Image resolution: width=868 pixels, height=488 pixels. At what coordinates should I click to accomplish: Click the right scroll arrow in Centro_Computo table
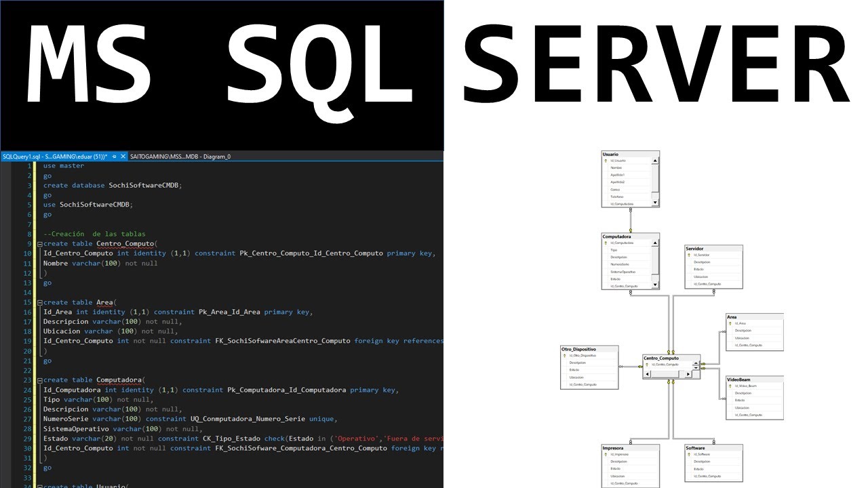tap(687, 373)
